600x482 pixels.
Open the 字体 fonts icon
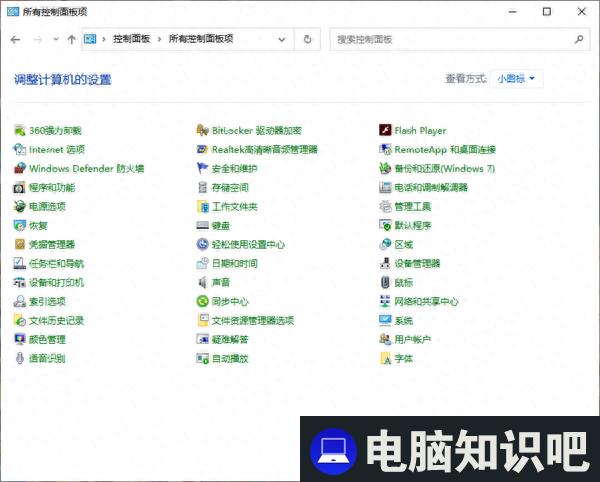385,358
